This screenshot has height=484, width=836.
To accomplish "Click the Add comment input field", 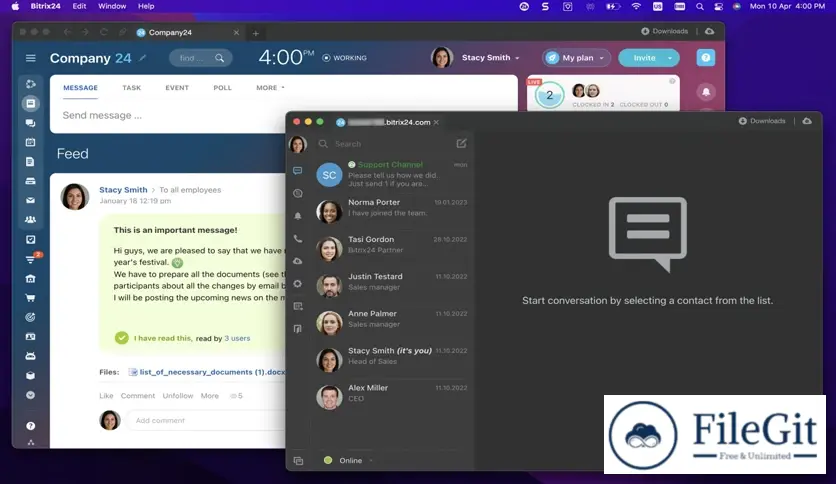I will point(208,421).
